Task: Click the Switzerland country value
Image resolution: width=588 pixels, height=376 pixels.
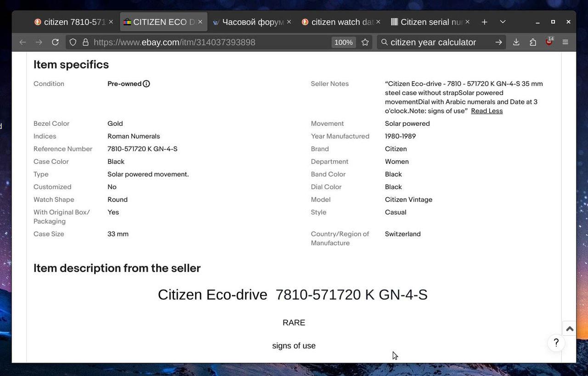Action: [x=402, y=234]
